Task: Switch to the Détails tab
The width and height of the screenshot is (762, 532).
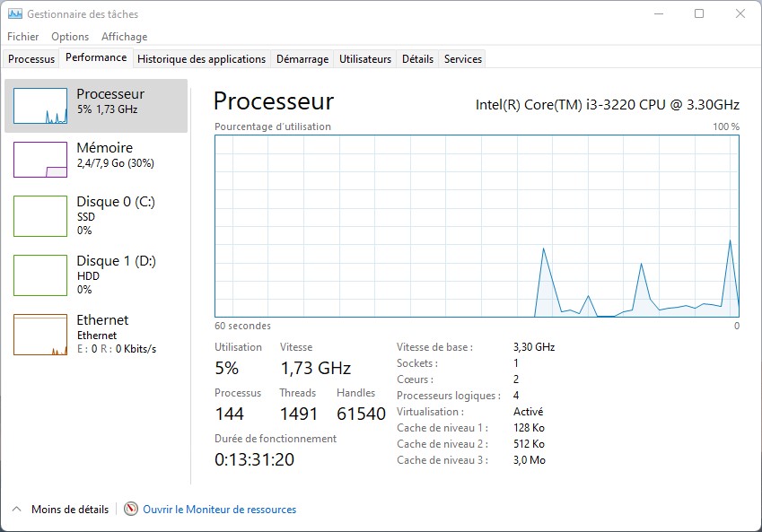Action: pyautogui.click(x=417, y=59)
